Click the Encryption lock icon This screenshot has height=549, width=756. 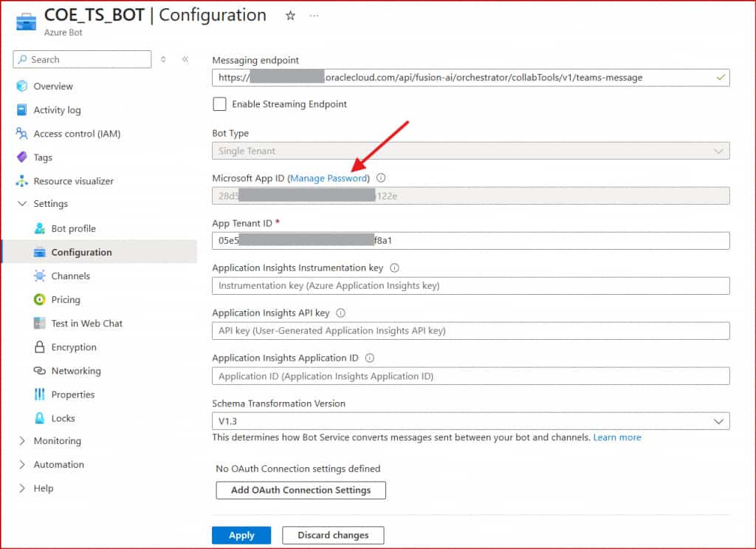39,347
